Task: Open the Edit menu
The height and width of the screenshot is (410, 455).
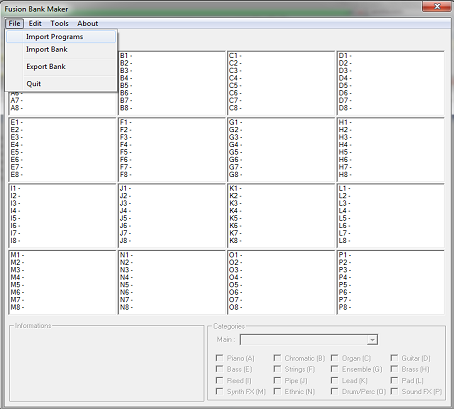Action: (x=35, y=23)
